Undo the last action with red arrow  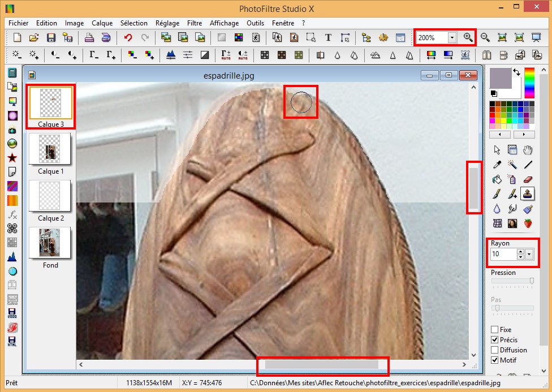(x=128, y=37)
